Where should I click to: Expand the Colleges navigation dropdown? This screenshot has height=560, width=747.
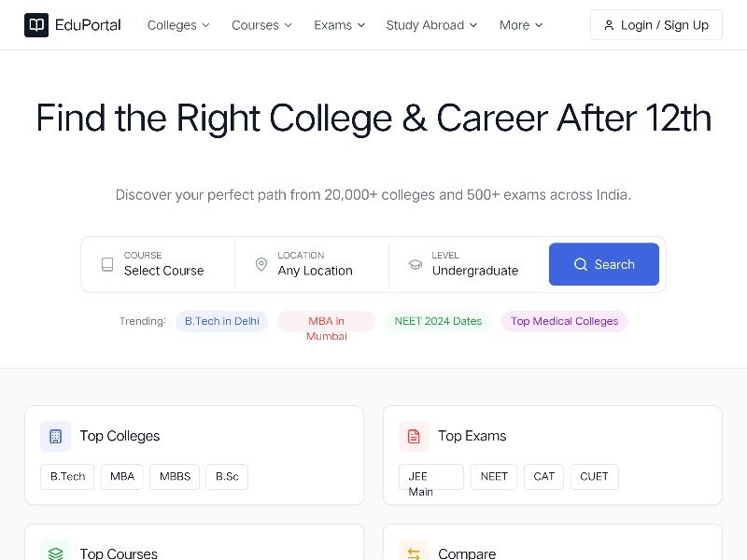click(178, 25)
